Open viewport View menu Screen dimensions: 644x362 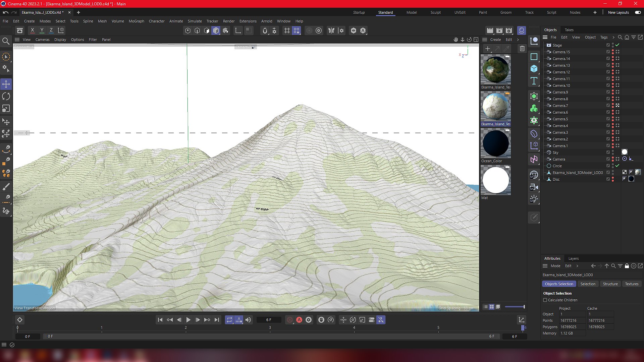pos(26,40)
